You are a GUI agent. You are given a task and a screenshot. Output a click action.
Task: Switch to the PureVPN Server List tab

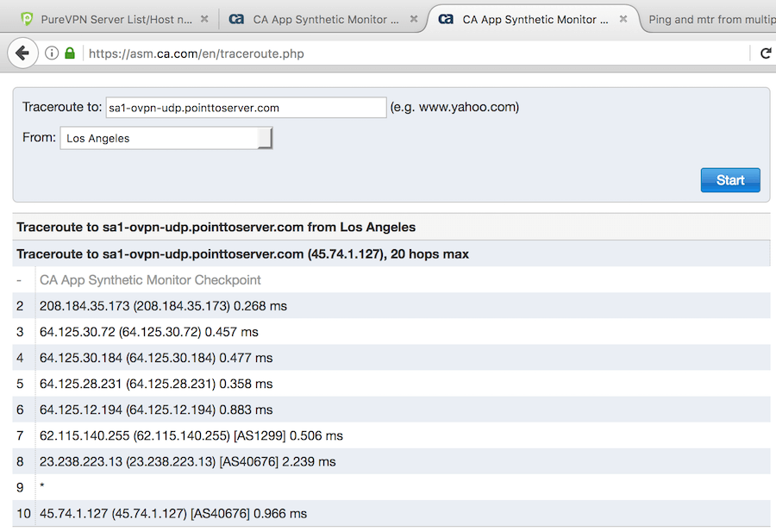coord(116,19)
